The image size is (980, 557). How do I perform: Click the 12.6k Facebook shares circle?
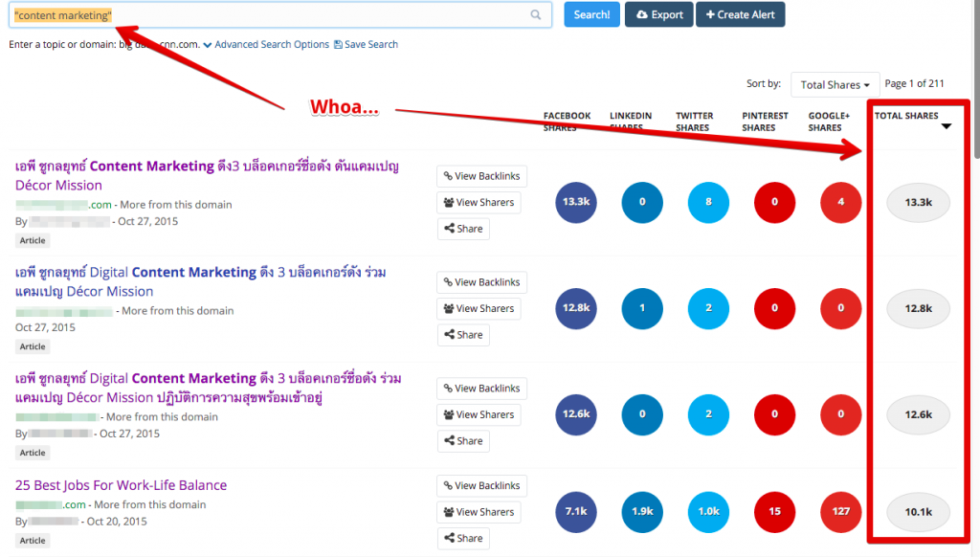coord(575,414)
